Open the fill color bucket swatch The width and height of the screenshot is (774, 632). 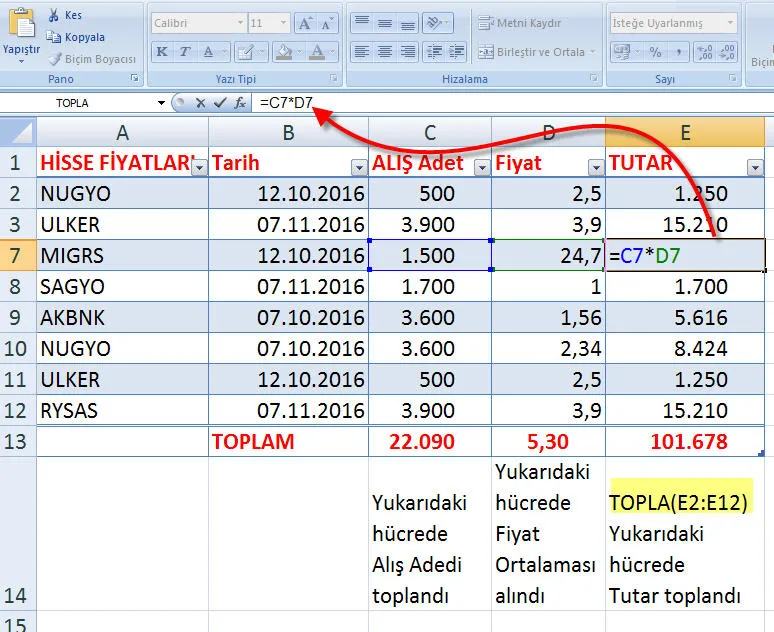(x=283, y=52)
